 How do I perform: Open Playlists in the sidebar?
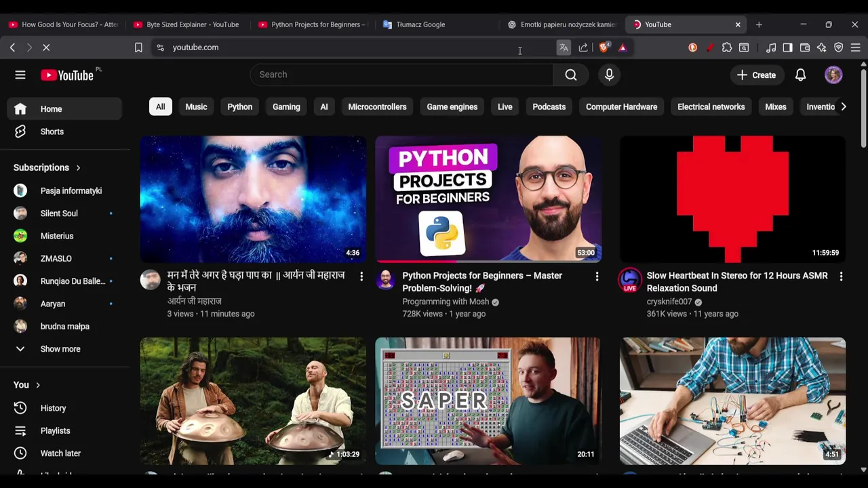coord(64,430)
